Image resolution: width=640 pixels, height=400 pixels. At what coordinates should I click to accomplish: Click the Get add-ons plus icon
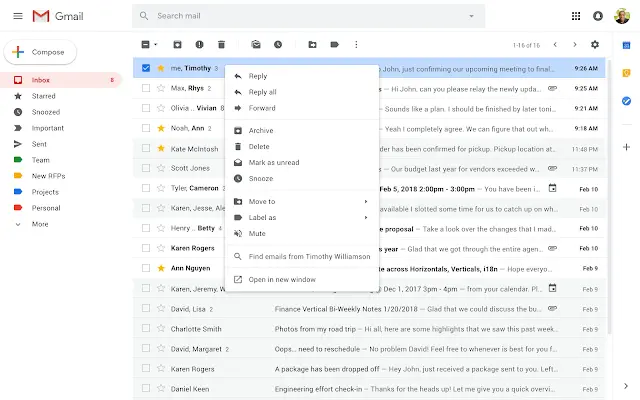pos(626,147)
